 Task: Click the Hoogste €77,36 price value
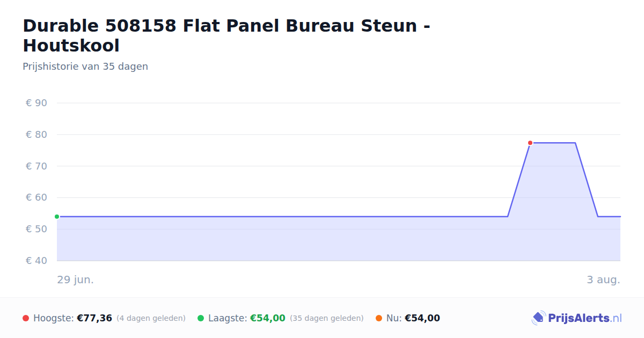coord(94,318)
